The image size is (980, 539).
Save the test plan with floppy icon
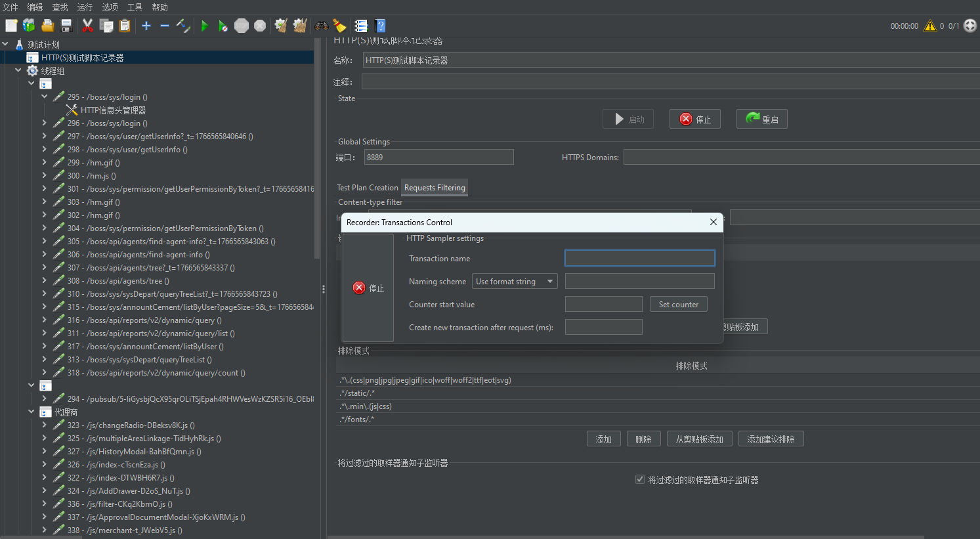[x=66, y=26]
